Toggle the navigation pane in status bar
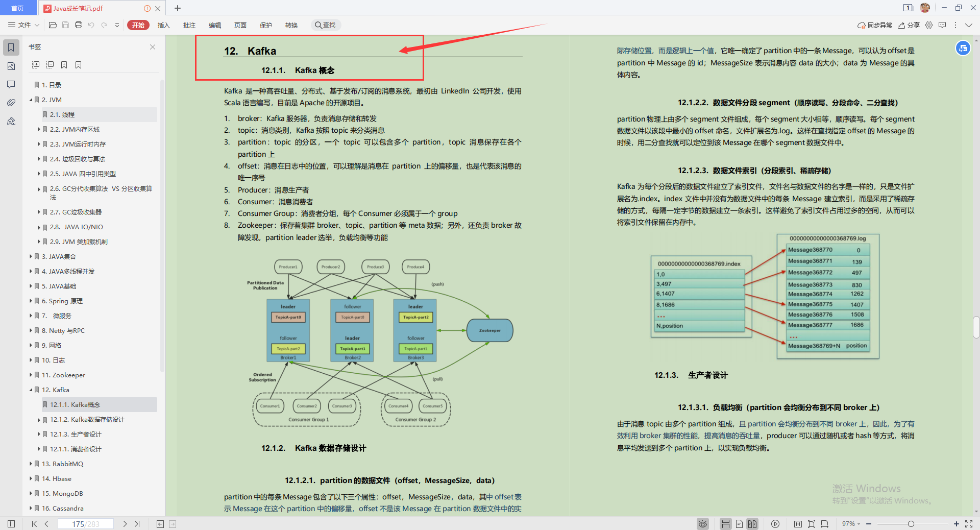 (x=11, y=524)
